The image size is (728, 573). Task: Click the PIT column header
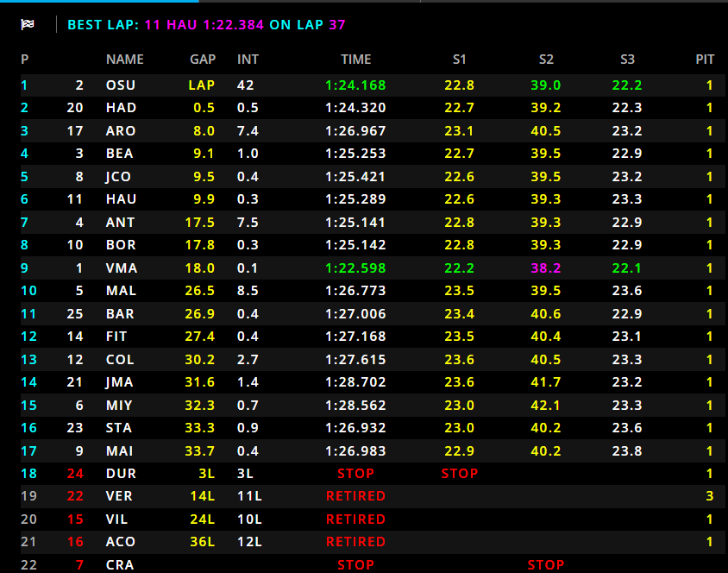pos(705,60)
